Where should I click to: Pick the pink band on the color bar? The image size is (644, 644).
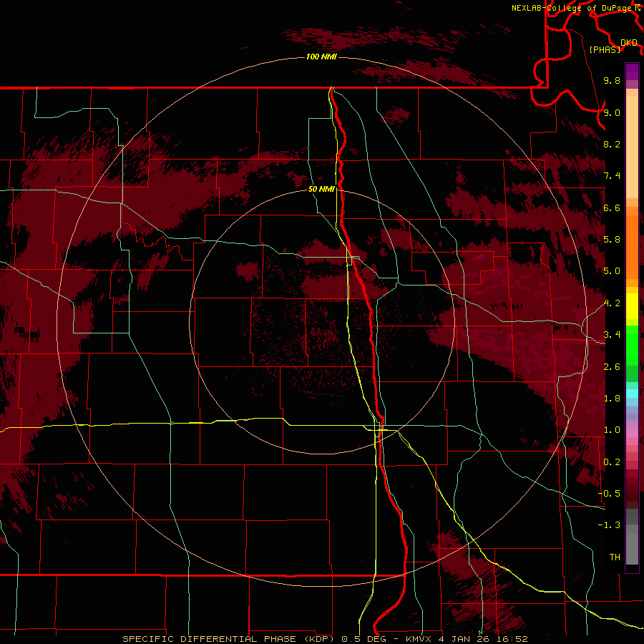632,434
